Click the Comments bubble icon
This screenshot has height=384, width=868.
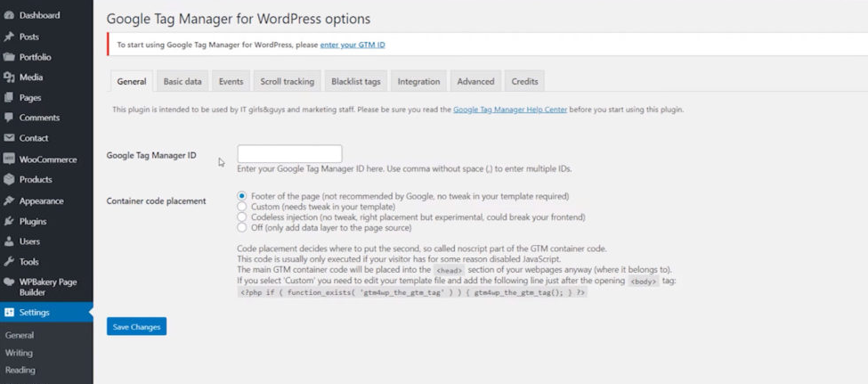pos(9,118)
